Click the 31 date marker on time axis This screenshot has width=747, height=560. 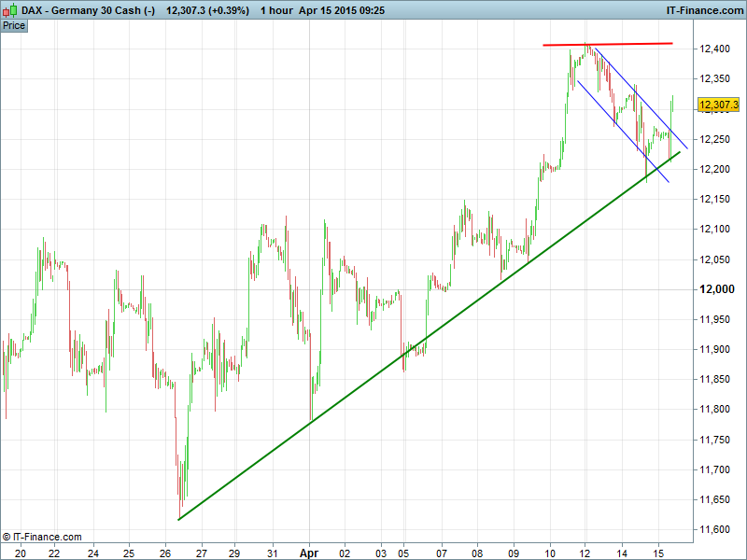(272, 553)
